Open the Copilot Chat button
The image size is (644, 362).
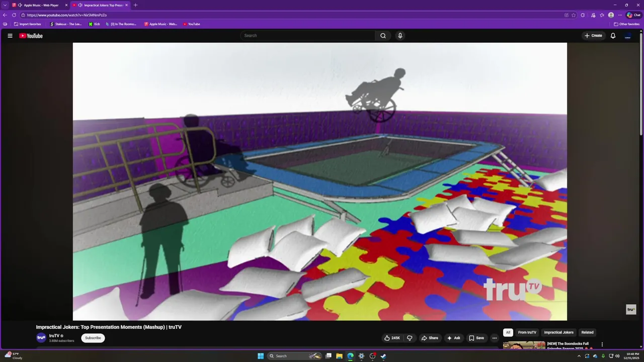[633, 15]
